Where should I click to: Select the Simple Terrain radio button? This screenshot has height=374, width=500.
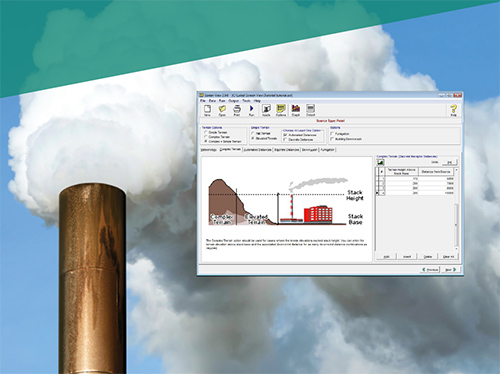click(206, 132)
